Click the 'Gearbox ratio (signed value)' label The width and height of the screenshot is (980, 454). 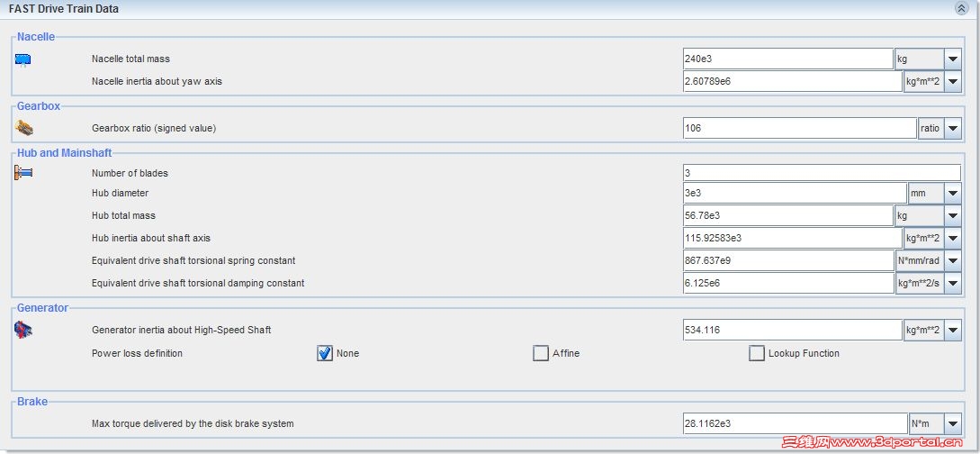coord(154,128)
